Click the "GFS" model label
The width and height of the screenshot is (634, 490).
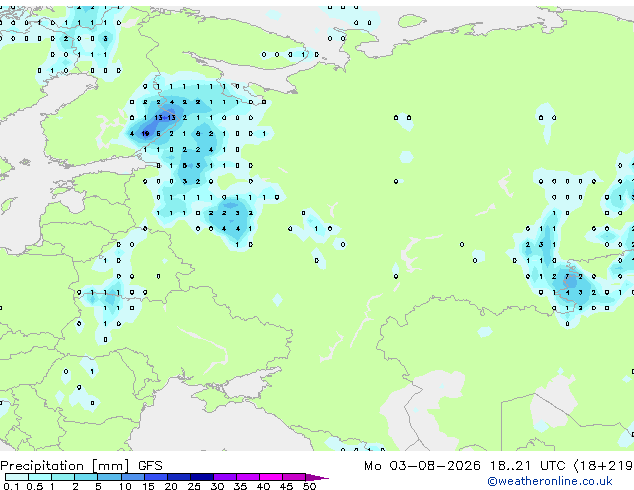tap(150, 466)
